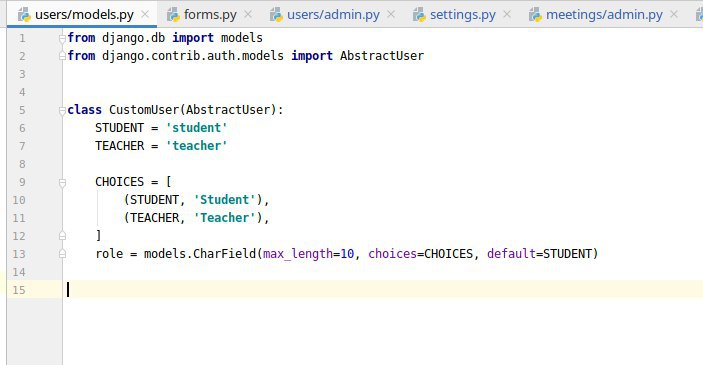Click TEACHER constant on line 7
Viewport: 703px width, 365px height.
(x=119, y=146)
